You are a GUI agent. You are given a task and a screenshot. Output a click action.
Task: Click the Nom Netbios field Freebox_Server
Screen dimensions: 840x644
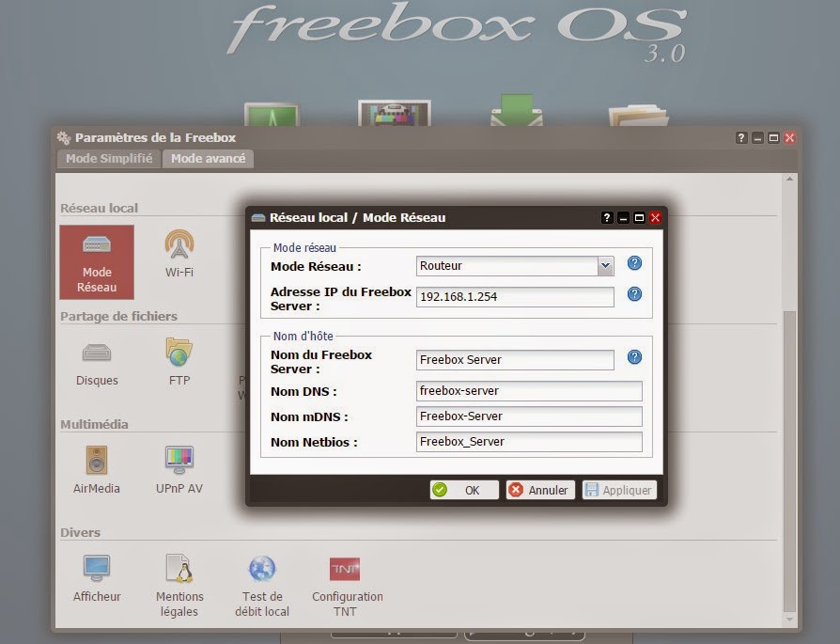[x=529, y=442]
